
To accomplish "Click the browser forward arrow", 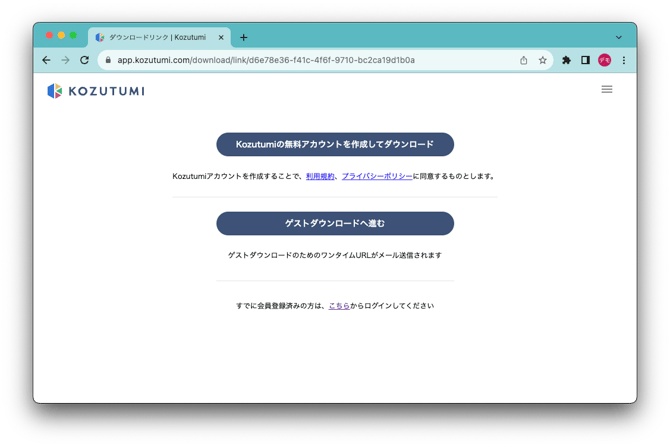I will point(65,60).
